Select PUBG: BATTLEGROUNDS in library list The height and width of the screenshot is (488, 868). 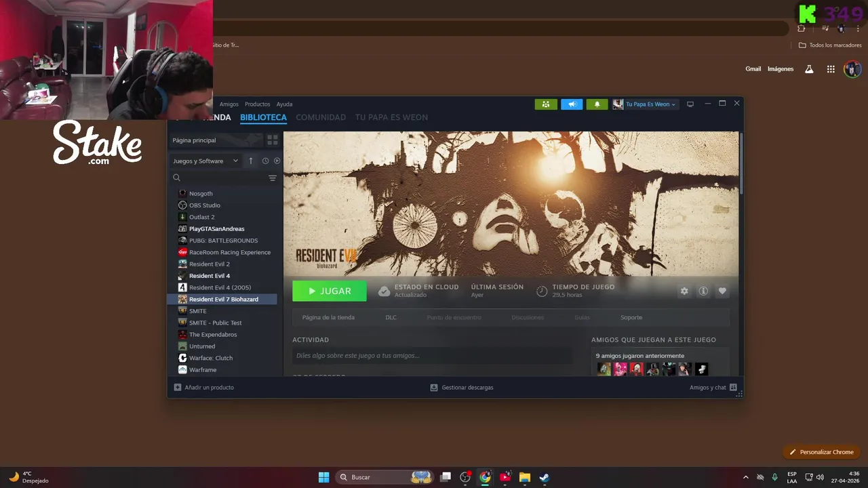point(222,241)
